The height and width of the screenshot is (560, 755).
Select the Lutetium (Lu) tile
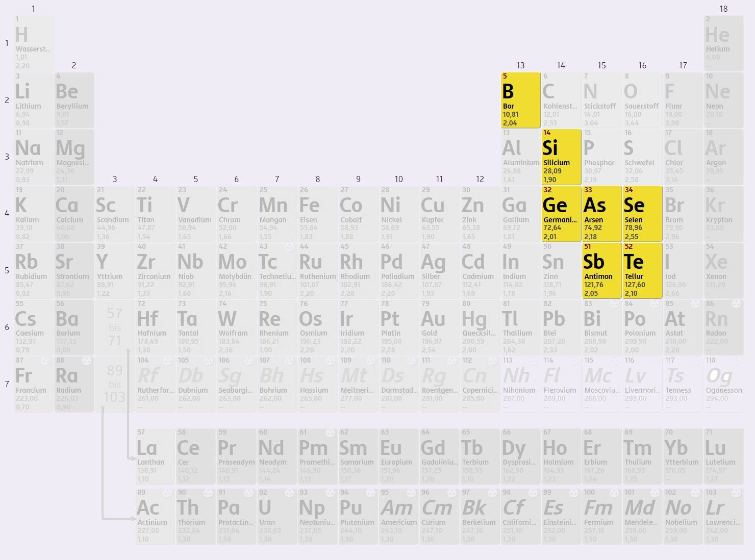click(x=724, y=456)
